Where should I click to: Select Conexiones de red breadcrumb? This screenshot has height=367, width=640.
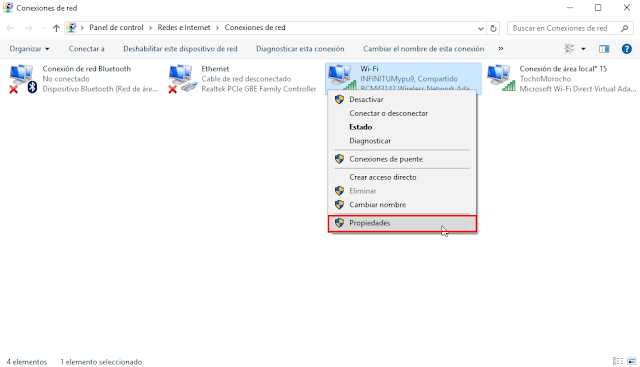(x=255, y=28)
